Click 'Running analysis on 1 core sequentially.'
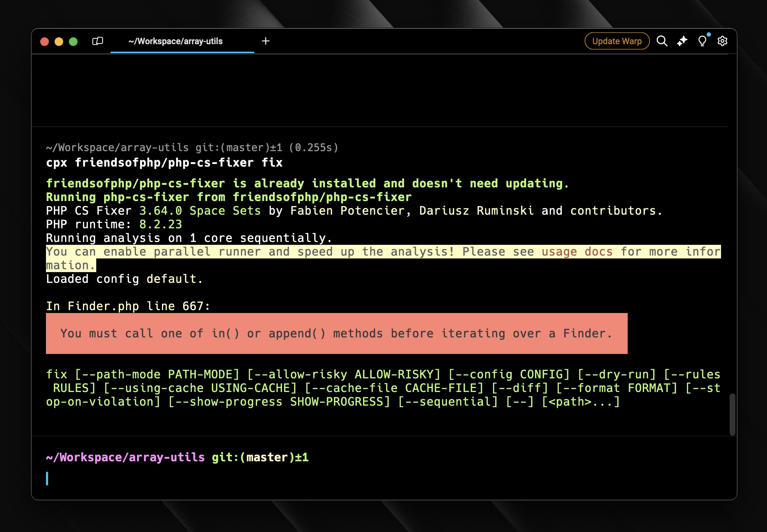The width and height of the screenshot is (767, 532). tap(189, 238)
